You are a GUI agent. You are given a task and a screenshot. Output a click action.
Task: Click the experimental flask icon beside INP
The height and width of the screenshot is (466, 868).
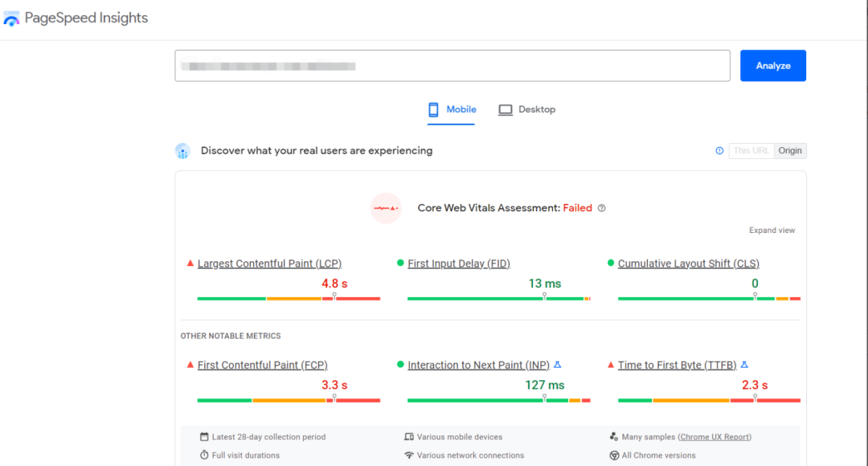[557, 365]
